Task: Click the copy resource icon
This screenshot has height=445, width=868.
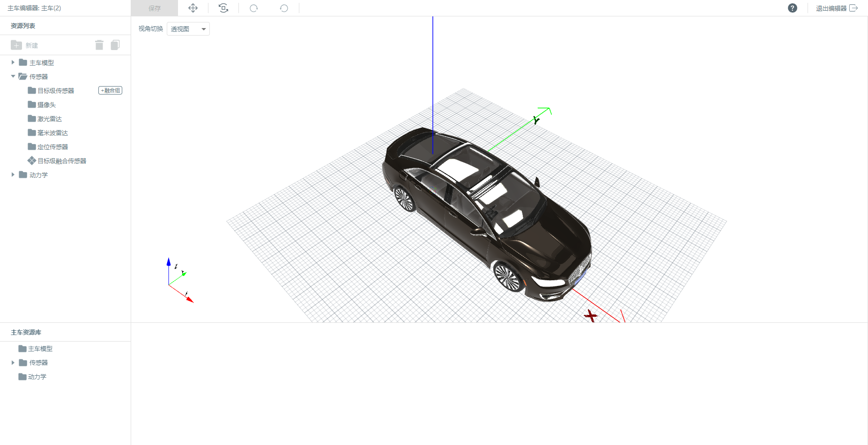Action: tap(115, 45)
